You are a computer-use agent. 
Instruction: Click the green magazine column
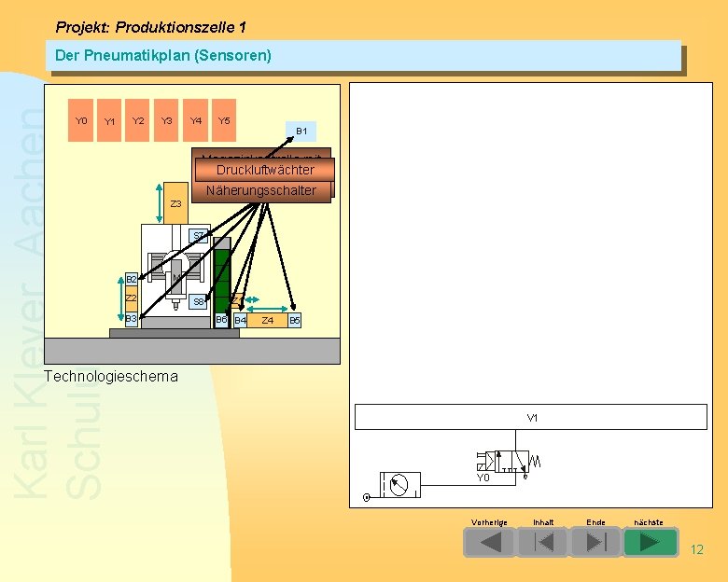pos(222,282)
